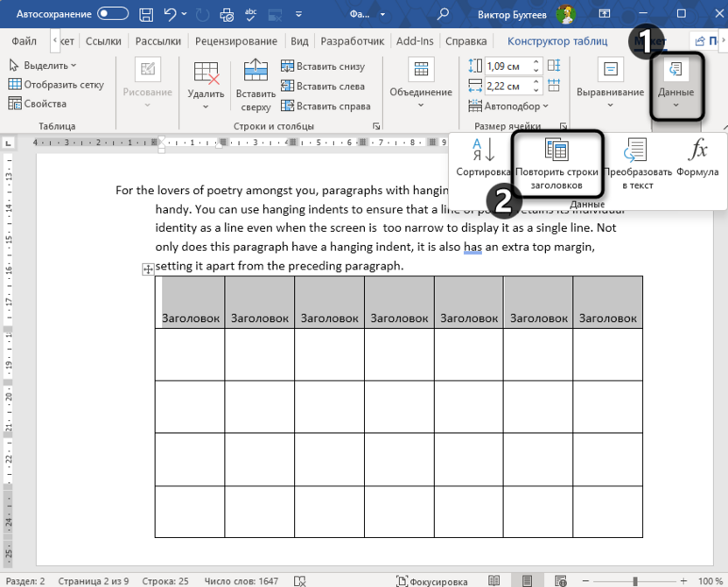This screenshot has width=728, height=587.
Task: Click the last Заголовок header cell
Action: point(608,303)
